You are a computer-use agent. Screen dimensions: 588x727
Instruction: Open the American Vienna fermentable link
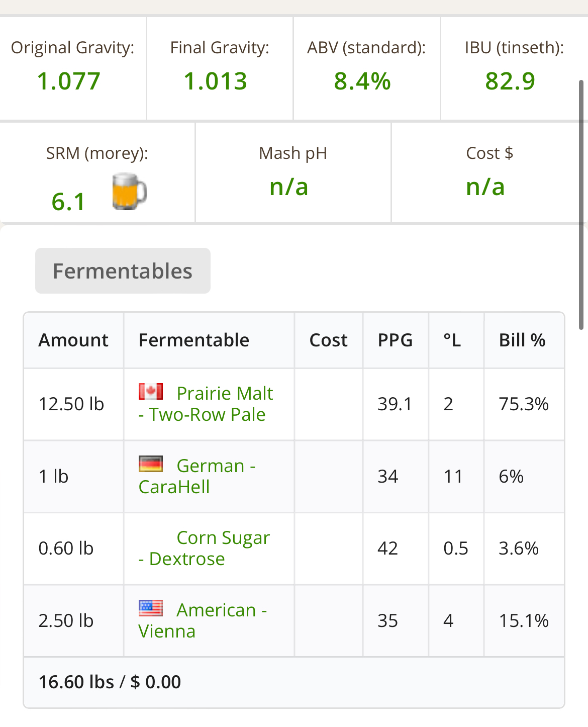(203, 620)
